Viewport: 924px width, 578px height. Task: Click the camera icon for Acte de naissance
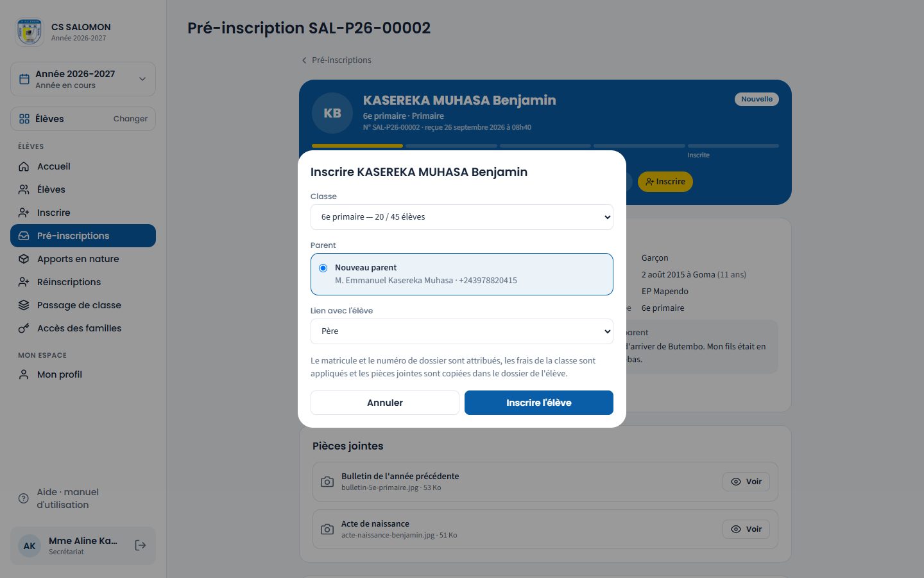tap(327, 529)
